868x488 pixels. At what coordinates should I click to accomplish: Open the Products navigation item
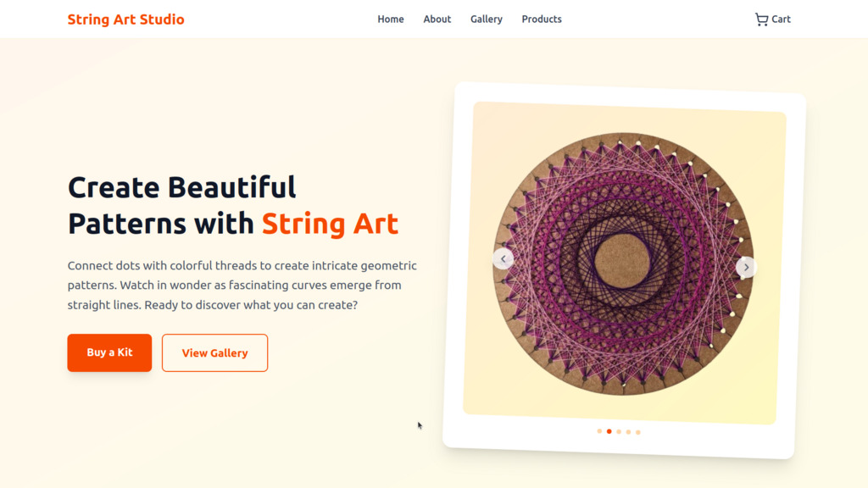(x=541, y=19)
